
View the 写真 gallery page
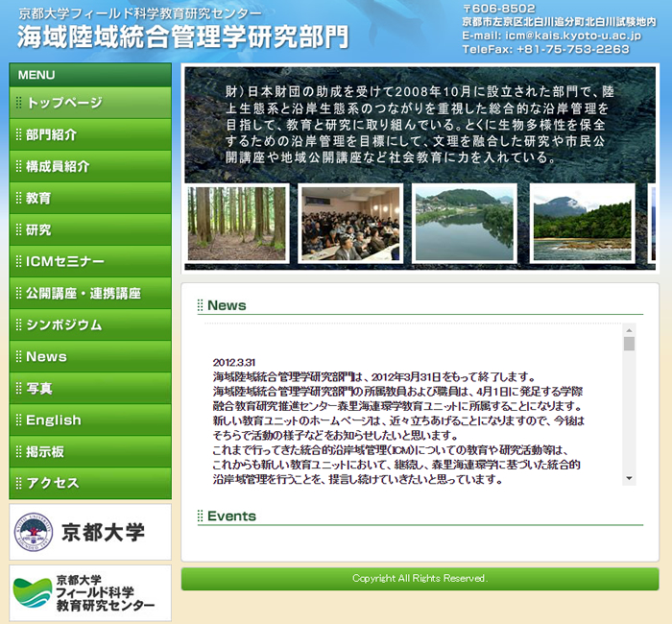tap(89, 388)
